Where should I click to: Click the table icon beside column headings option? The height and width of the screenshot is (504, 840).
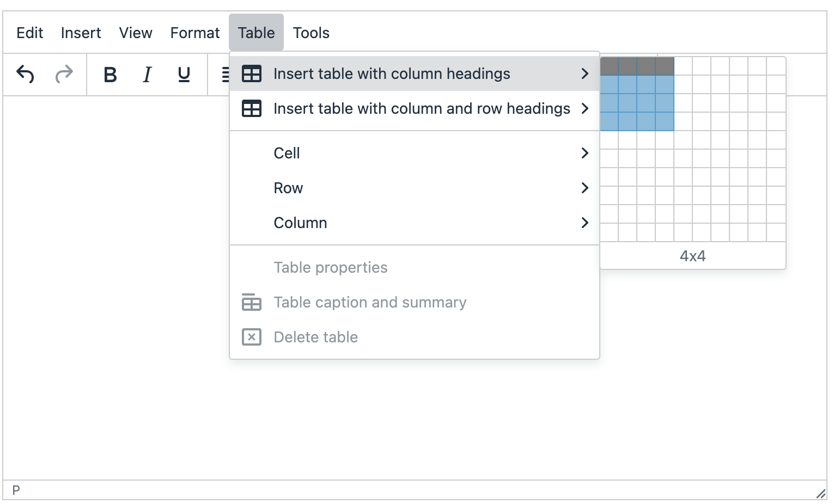point(251,73)
